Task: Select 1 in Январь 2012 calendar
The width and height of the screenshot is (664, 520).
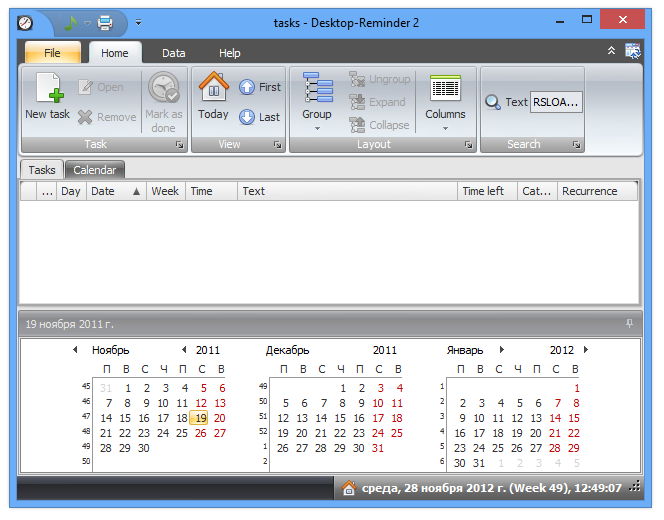Action: pyautogui.click(x=577, y=388)
